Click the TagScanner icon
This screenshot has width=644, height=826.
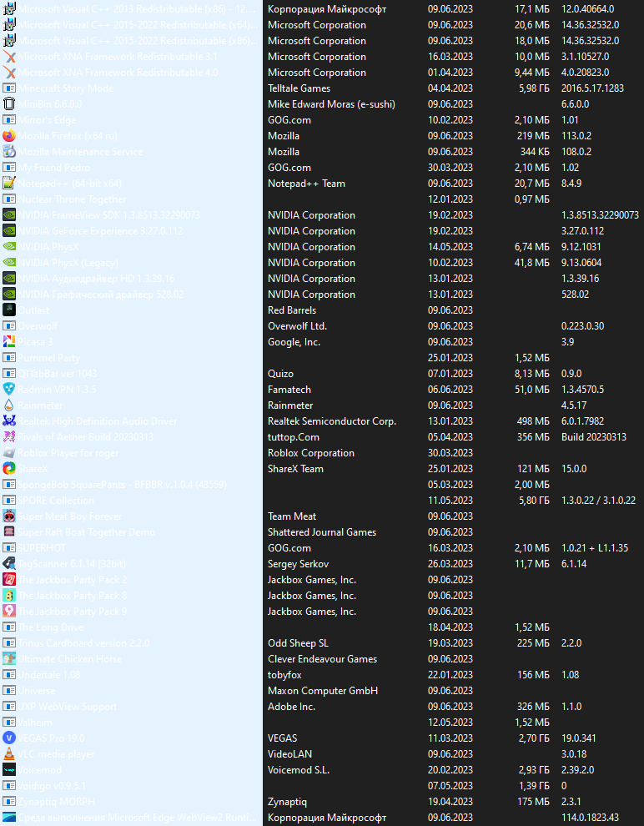pos(9,564)
